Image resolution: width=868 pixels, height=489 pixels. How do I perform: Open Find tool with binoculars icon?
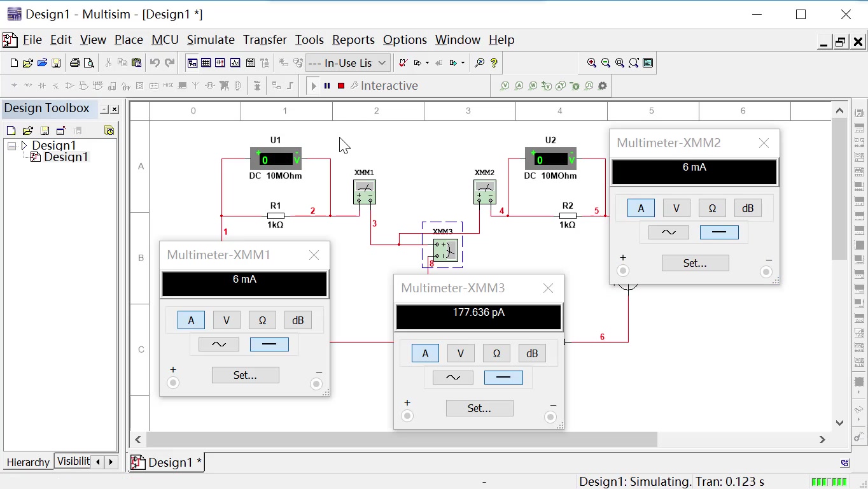pyautogui.click(x=480, y=63)
